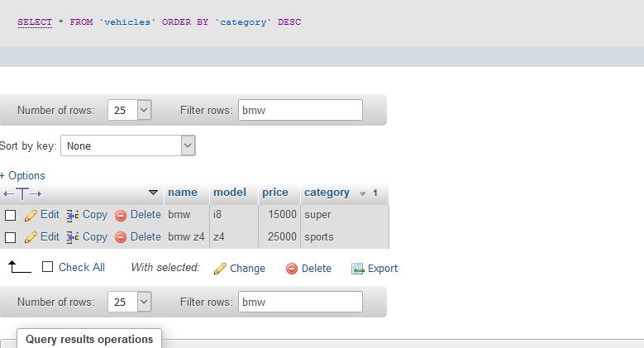Image resolution: width=644 pixels, height=348 pixels.
Task: Open the top Number of rows dropdown
Action: tap(130, 110)
